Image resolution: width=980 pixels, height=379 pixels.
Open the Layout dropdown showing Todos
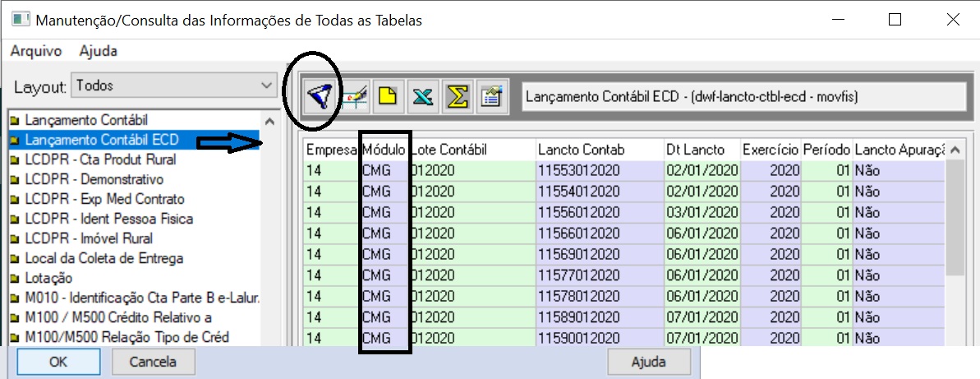174,86
